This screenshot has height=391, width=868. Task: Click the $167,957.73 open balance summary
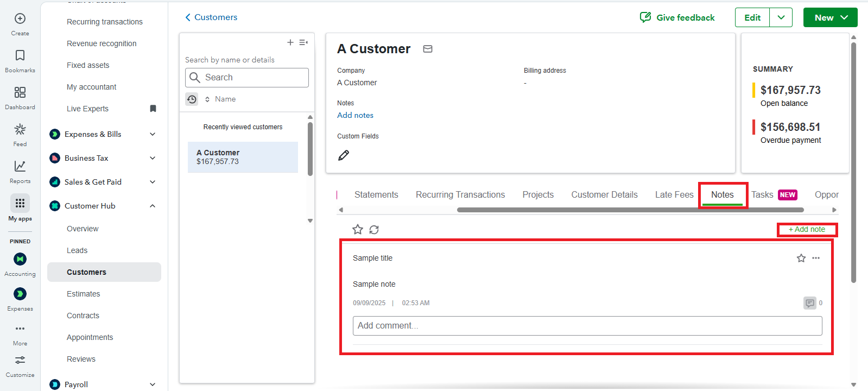[790, 90]
